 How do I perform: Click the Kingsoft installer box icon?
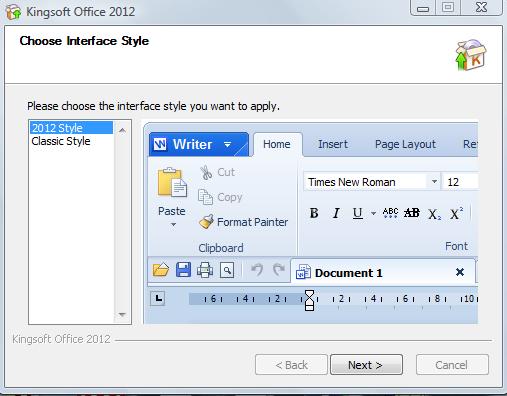pyautogui.click(x=471, y=55)
